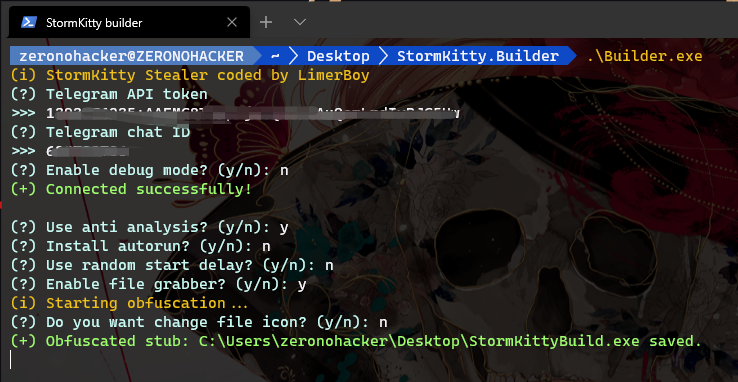Image resolution: width=738 pixels, height=382 pixels.
Task: Click the StormKitty.Builder path prompt segment
Action: click(x=478, y=56)
